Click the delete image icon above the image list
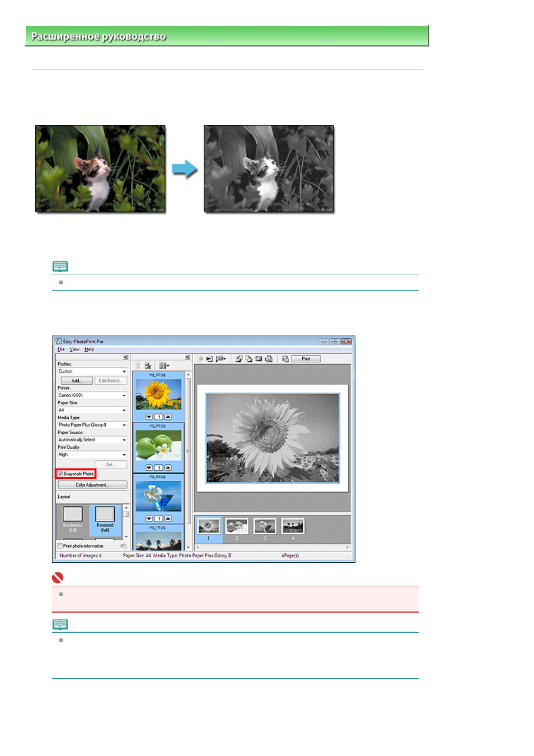 tap(148, 366)
